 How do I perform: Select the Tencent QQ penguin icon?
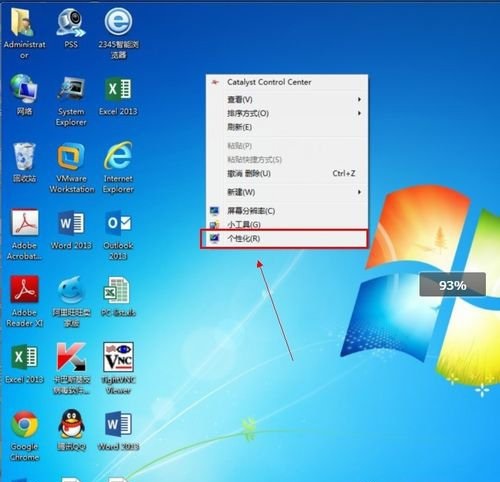tap(71, 424)
